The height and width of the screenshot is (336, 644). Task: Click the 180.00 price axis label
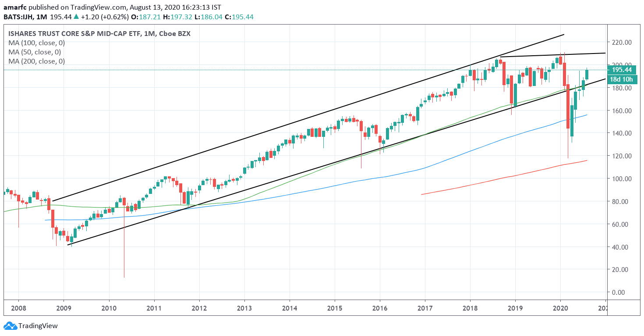(x=622, y=88)
